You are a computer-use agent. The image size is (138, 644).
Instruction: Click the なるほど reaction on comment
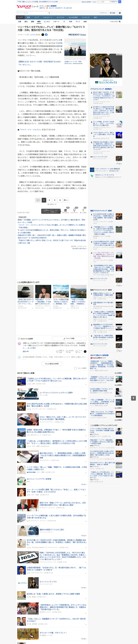[70, 352]
